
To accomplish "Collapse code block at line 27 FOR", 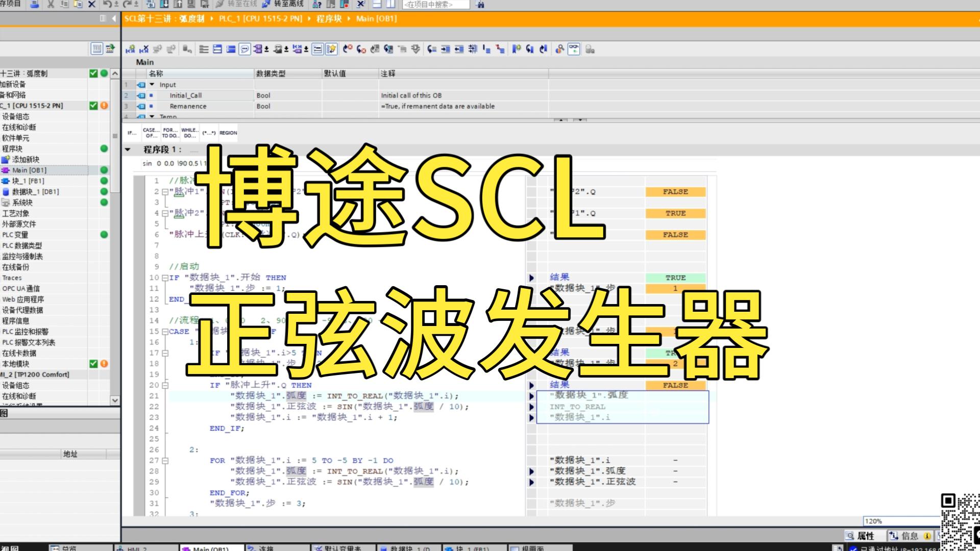I will pos(165,461).
